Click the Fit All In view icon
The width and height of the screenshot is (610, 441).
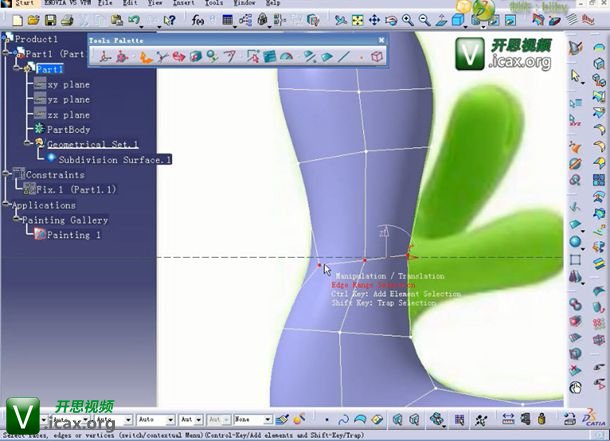click(357, 20)
